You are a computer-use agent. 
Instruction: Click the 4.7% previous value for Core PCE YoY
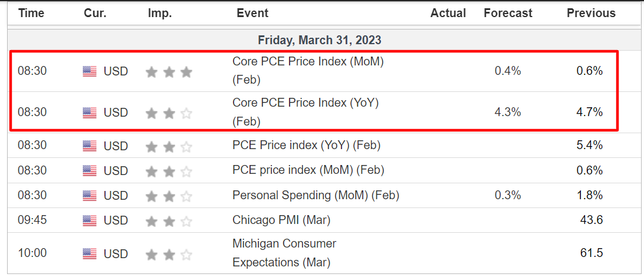(590, 112)
